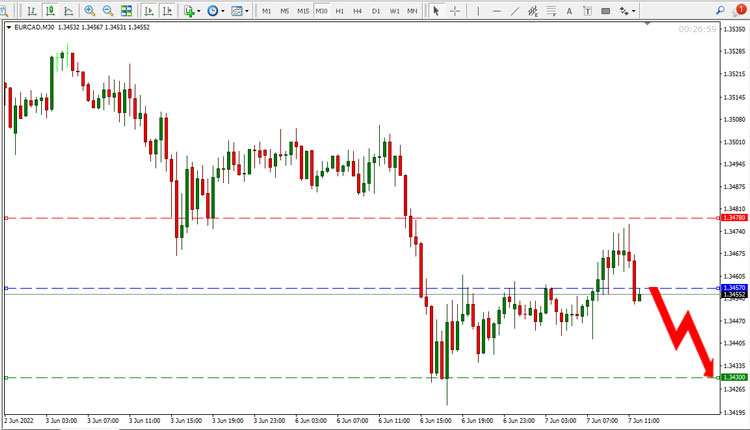Activate the crosshair tool
This screenshot has height=430, width=750.
[455, 11]
